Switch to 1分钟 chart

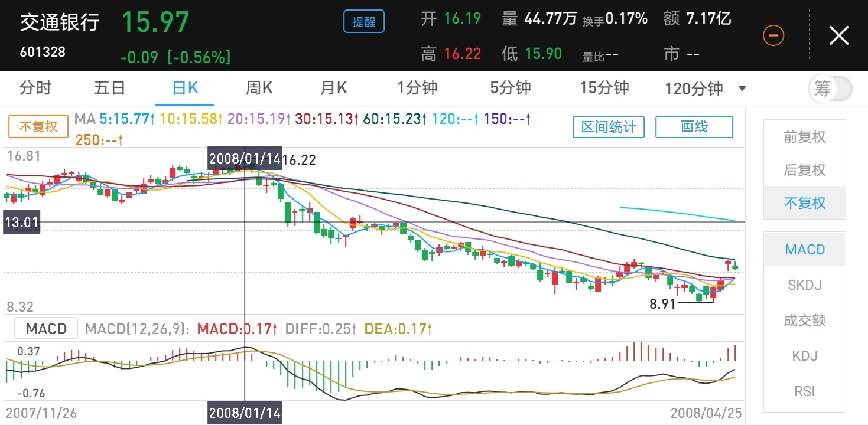[417, 89]
